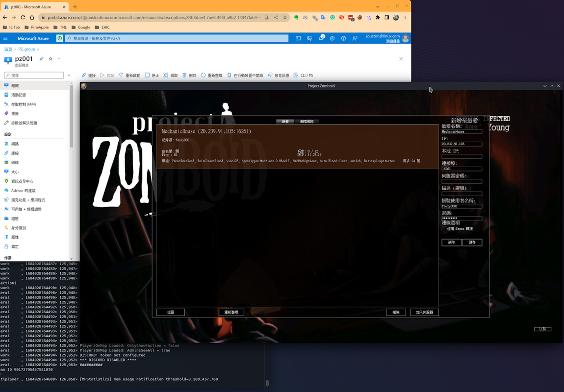Click 連接 (Connect) toolbar button
Image resolution: width=564 pixels, height=392 pixels.
[88, 75]
